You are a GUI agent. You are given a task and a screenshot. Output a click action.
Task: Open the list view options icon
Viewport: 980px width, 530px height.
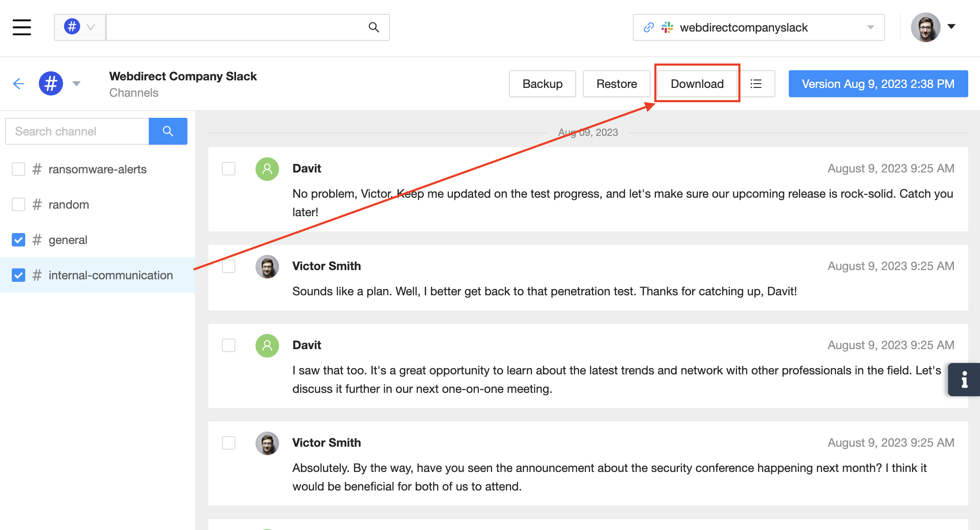pyautogui.click(x=756, y=84)
